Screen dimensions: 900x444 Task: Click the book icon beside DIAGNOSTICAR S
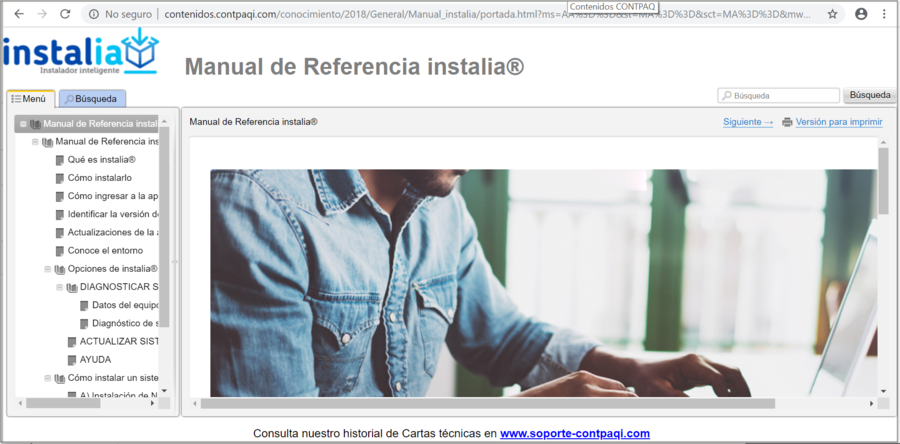(72, 287)
